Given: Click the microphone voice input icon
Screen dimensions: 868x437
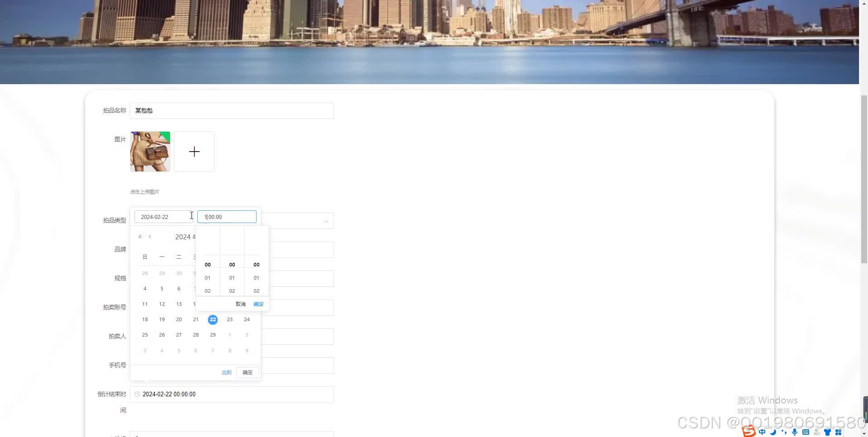Looking at the screenshot, I should tap(795, 432).
